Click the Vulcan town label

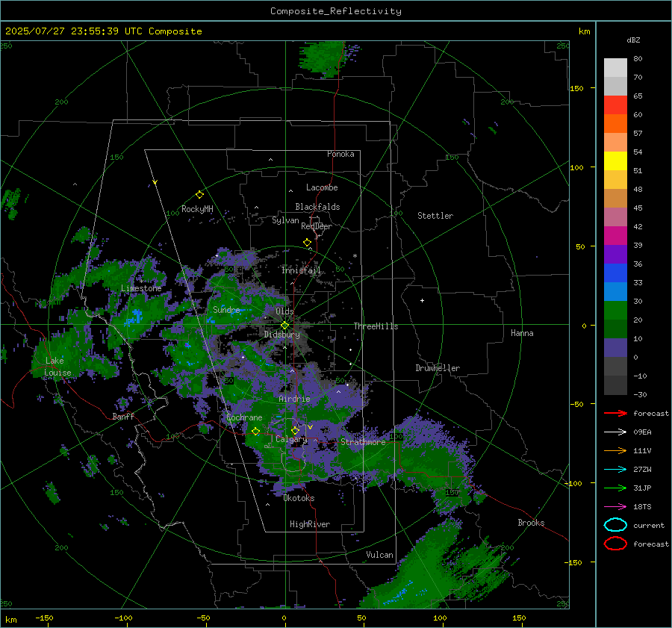click(x=380, y=555)
